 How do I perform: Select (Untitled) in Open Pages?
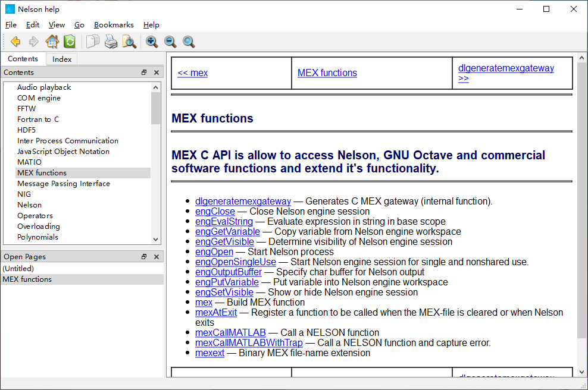(x=82, y=269)
